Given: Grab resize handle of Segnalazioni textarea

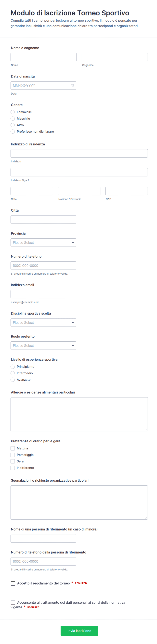Looking at the screenshot, I should pyautogui.click(x=146, y=518).
